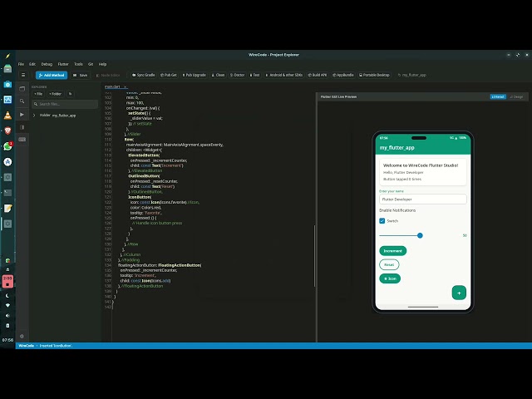Click the Test toolbar button
This screenshot has height=399, width=532.
point(255,75)
